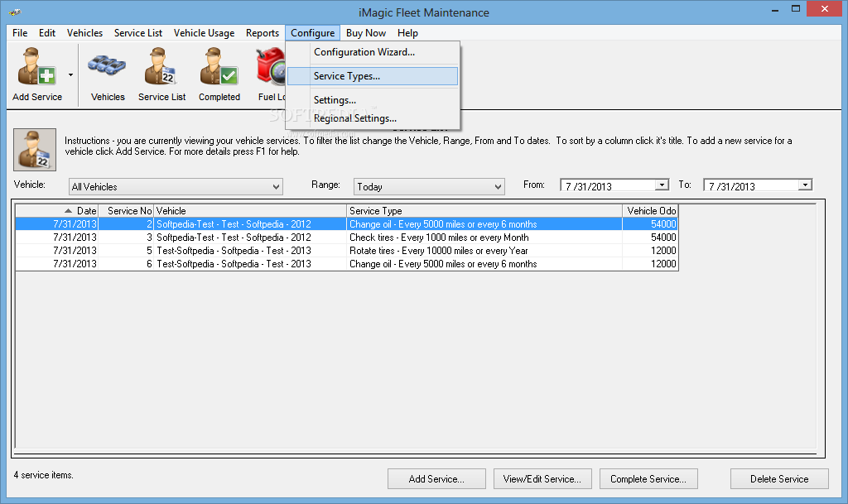Open the Edit menu
This screenshot has height=504, width=848.
(47, 33)
